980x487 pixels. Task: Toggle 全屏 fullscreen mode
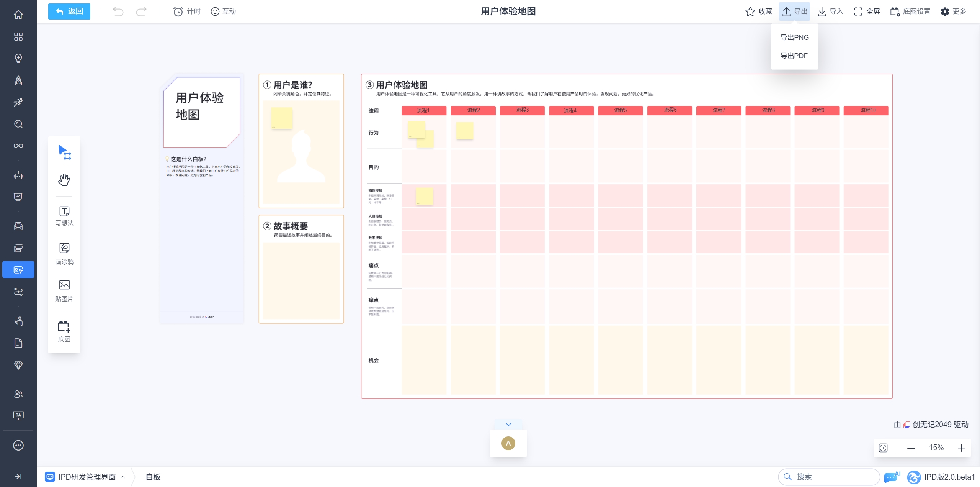tap(867, 11)
